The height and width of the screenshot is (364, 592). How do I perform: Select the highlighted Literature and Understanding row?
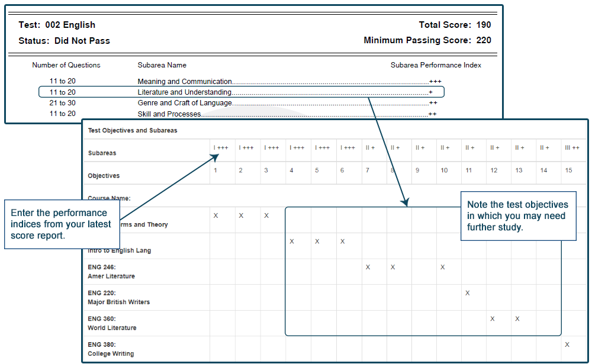click(x=241, y=92)
